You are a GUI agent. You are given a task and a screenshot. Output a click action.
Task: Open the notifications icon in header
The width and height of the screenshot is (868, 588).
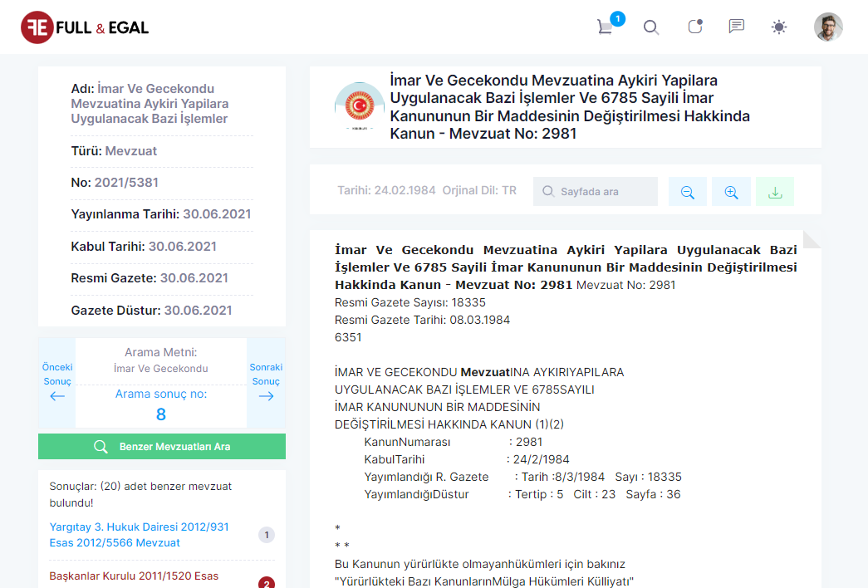click(x=694, y=27)
